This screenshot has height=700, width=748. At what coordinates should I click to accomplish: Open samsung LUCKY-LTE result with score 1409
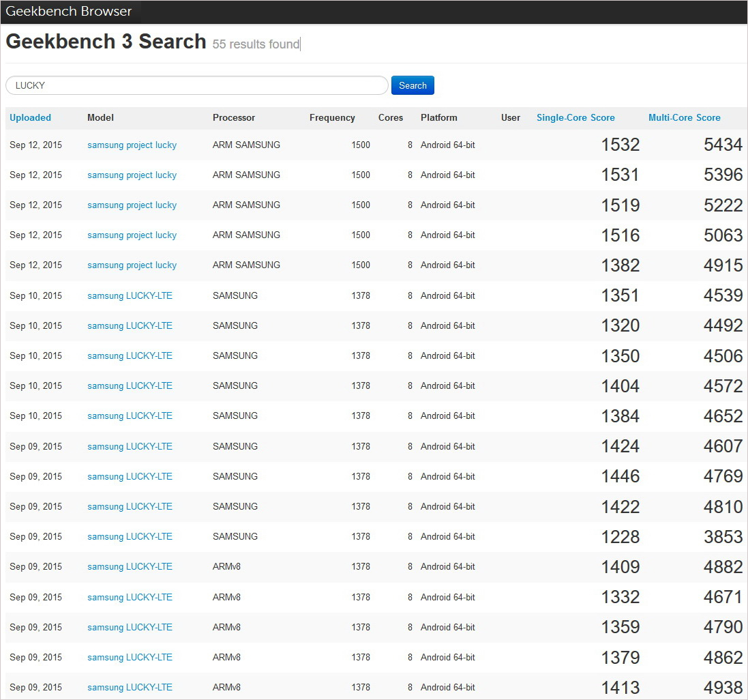(x=130, y=567)
